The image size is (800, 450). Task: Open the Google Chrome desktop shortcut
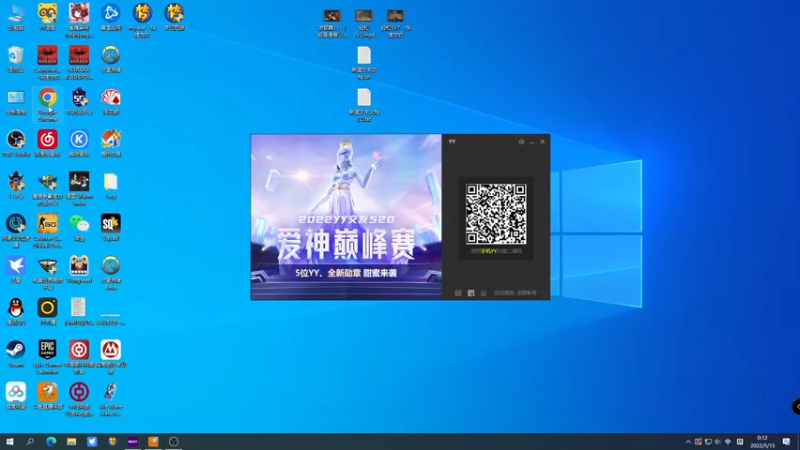coord(47,104)
